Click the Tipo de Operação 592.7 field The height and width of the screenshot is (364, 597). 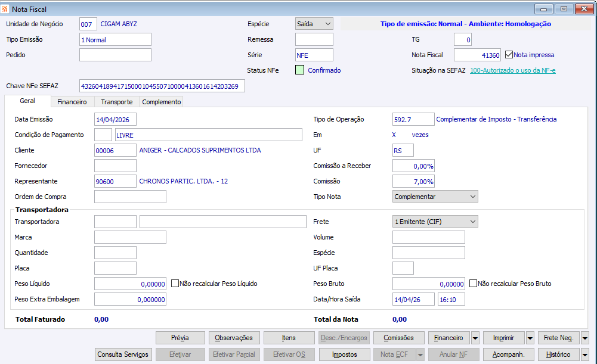tap(413, 119)
